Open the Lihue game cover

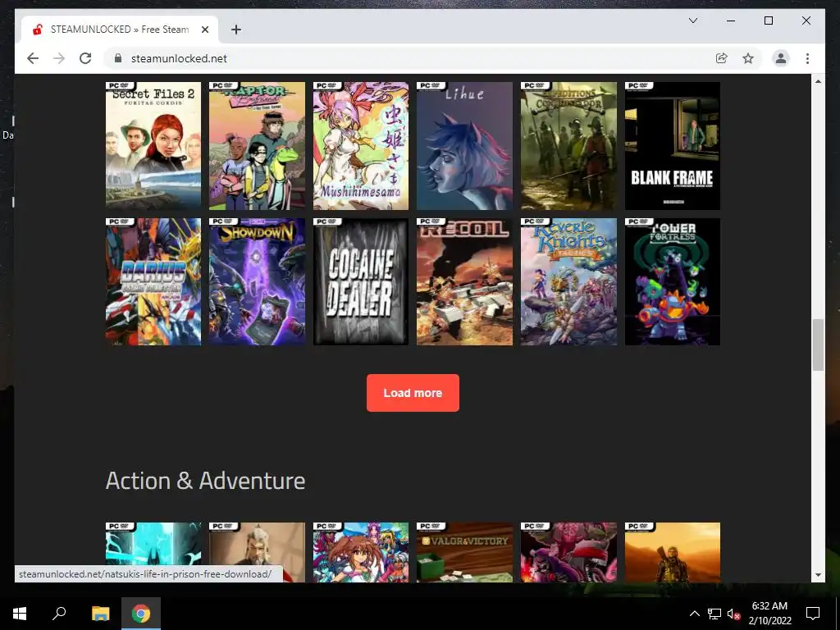(464, 146)
